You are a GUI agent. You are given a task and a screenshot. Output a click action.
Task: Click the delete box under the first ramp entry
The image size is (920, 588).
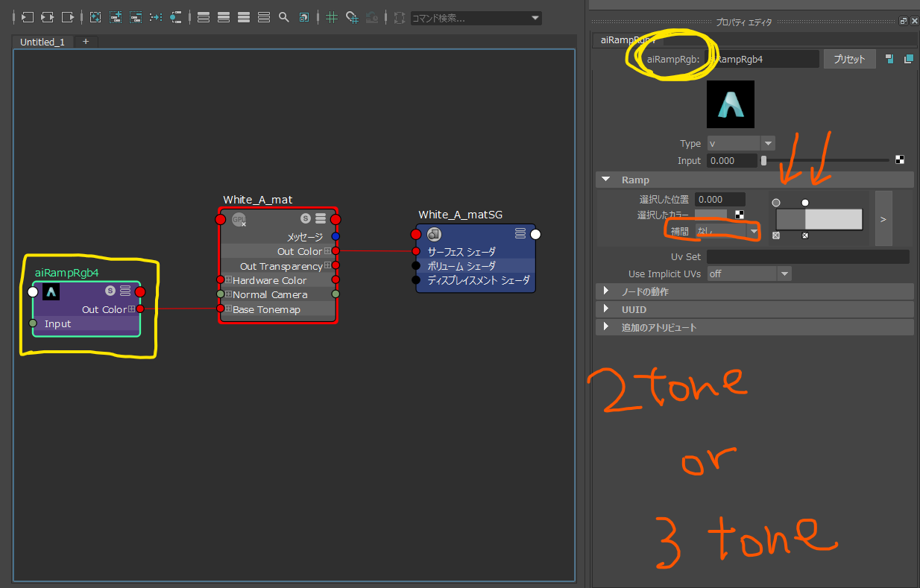(776, 235)
